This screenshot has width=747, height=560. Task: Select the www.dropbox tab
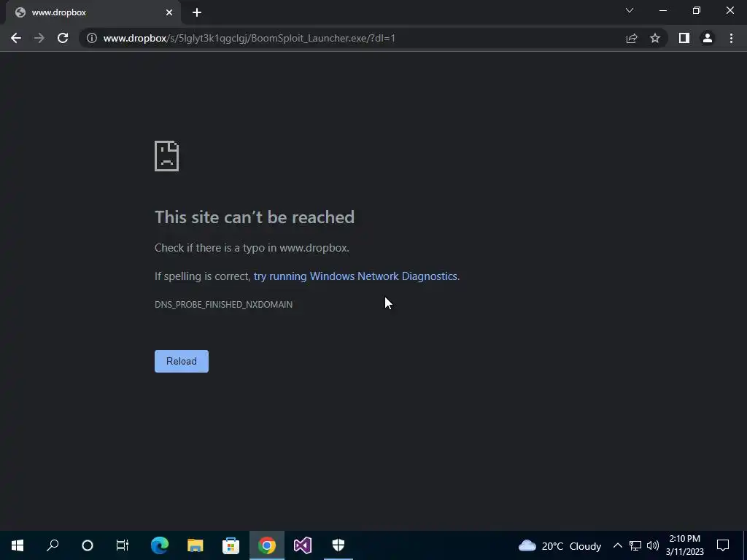pos(93,12)
